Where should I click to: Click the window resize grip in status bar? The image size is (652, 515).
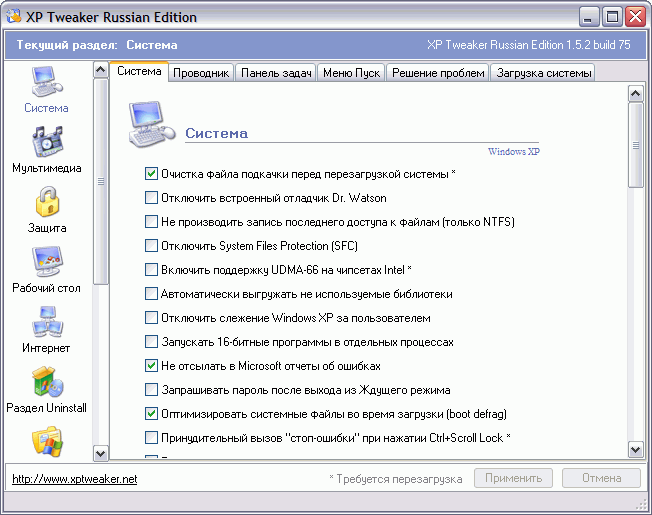coord(641,504)
